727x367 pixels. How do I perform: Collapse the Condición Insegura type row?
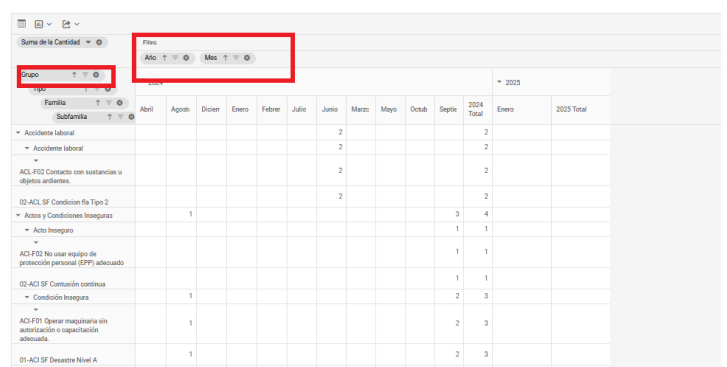27,297
